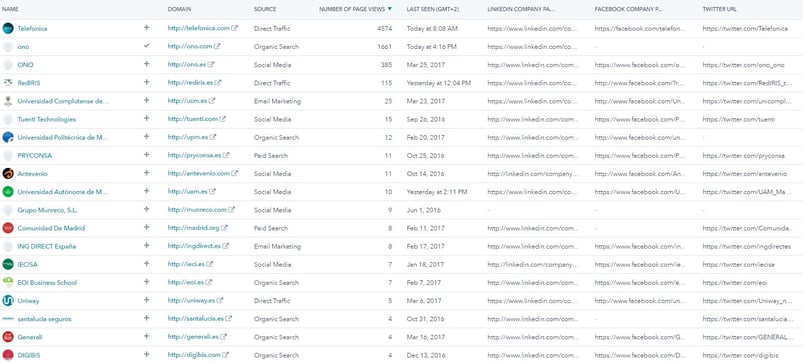Open Universidad Complutense company record
This screenshot has width=803, height=363.
click(x=63, y=101)
